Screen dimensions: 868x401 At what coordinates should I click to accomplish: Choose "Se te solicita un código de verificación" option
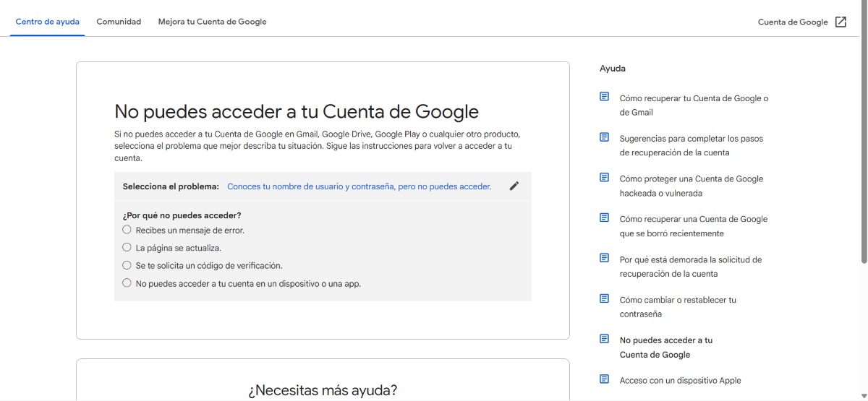point(127,265)
